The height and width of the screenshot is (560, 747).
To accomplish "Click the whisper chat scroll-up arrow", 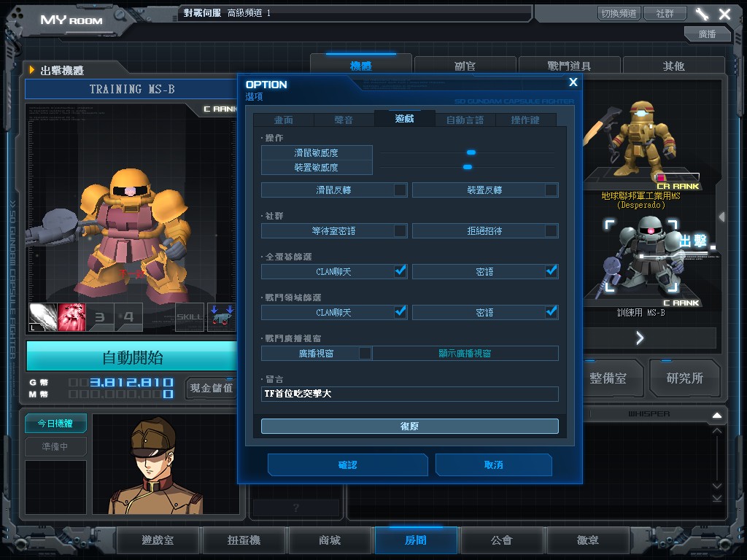I will point(716,431).
